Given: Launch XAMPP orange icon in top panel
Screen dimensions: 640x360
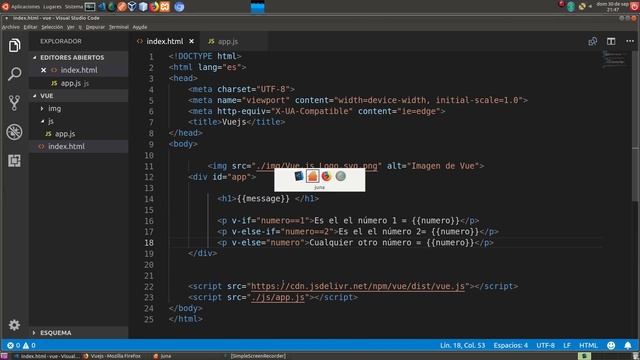Looking at the screenshot, I should [x=165, y=7].
